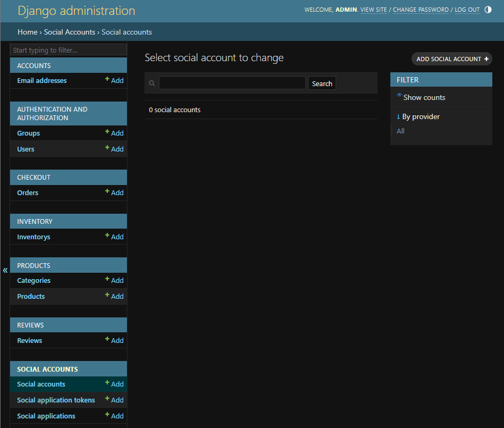This screenshot has height=428, width=504.
Task: Click Add next to Reviews
Action: pyautogui.click(x=114, y=340)
